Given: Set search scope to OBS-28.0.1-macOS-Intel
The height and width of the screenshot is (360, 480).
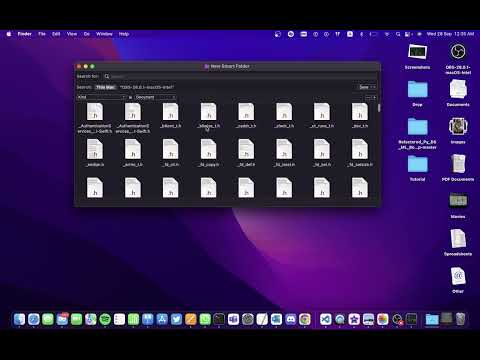Looking at the screenshot, I should 147,87.
